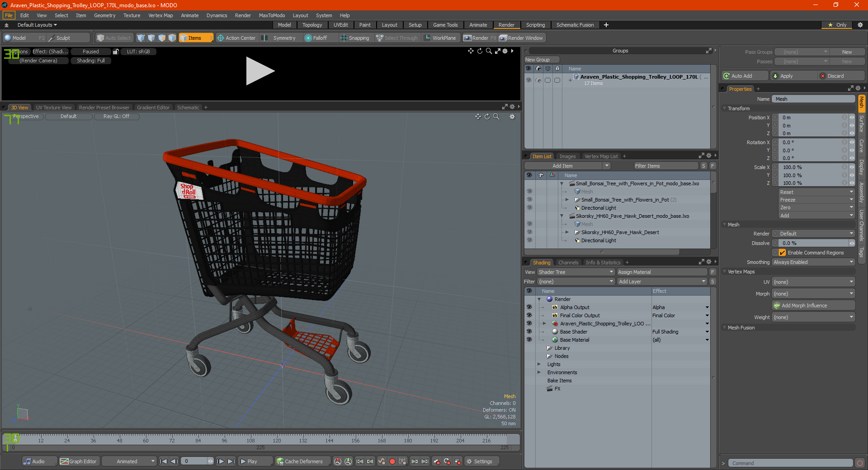Open Default Layouts dropdown
The height and width of the screenshot is (470, 868).
click(x=37, y=25)
